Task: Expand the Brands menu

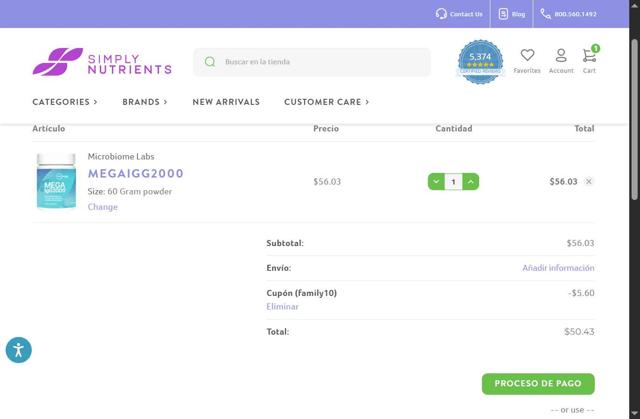Action: 145,102
